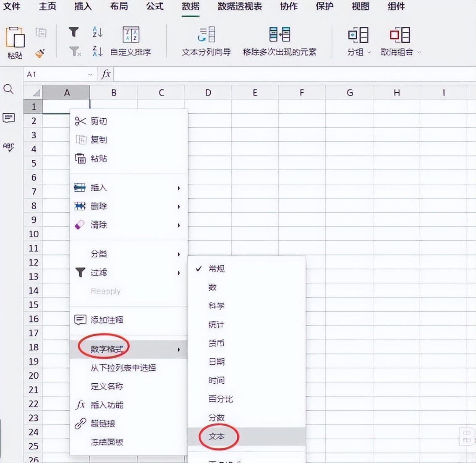This screenshot has height=463, width=476.
Task: Click the fx formula bar area
Action: [106, 74]
